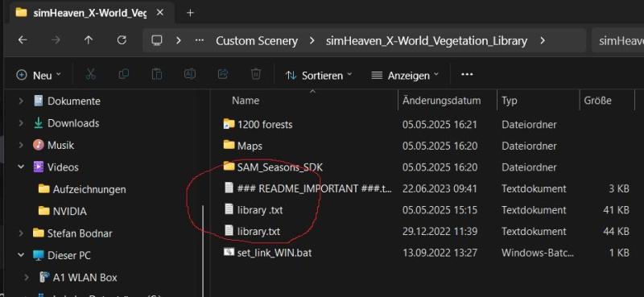Click the Back navigation arrow

(23, 40)
